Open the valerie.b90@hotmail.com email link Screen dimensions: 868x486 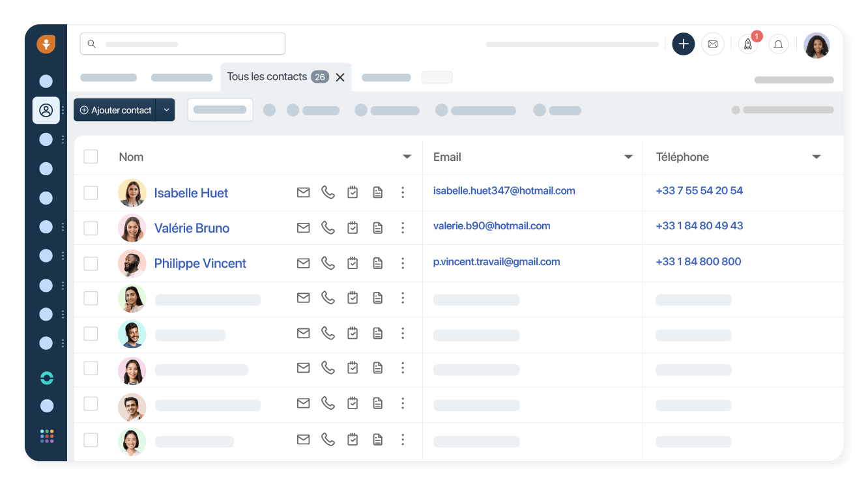tap(491, 226)
